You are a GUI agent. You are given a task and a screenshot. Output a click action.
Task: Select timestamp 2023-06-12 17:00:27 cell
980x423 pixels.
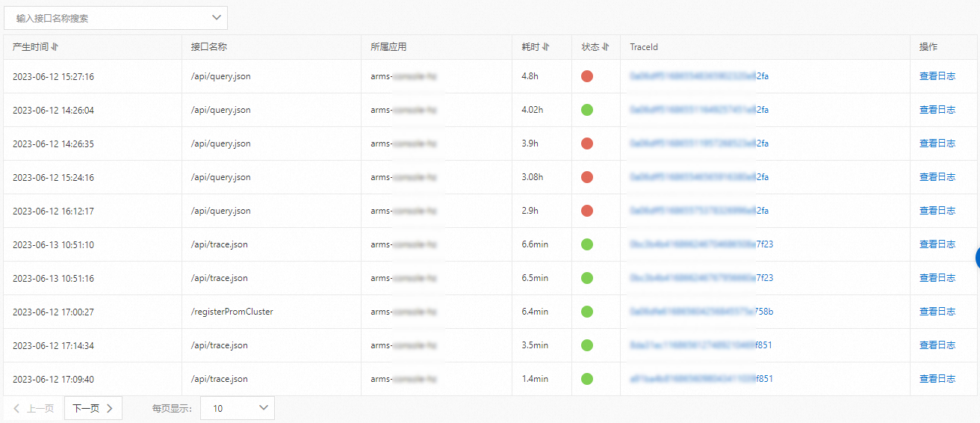tap(53, 312)
